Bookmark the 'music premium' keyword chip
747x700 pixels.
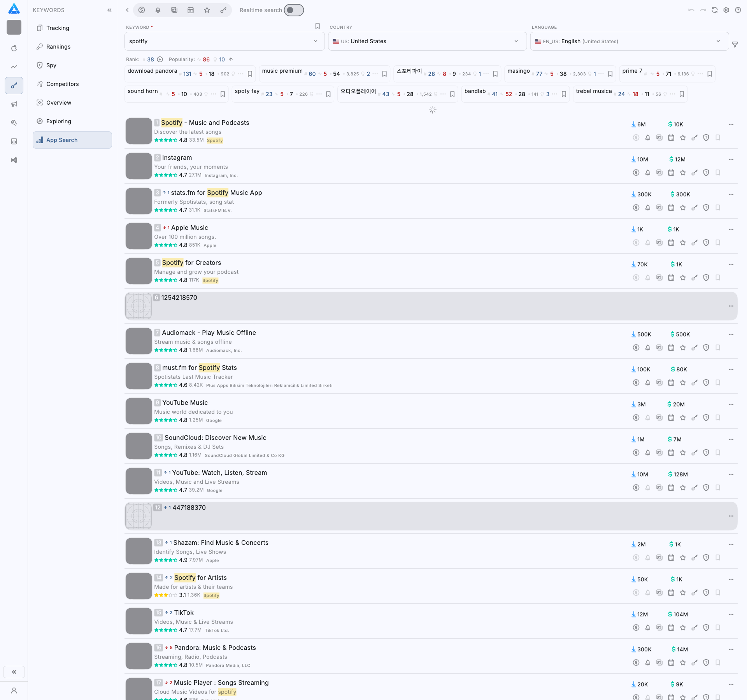point(384,74)
